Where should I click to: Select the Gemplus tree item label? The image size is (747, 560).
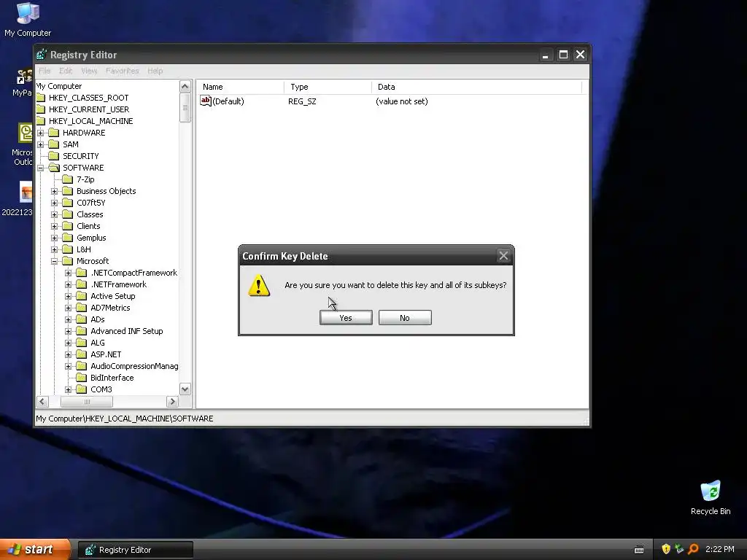point(91,238)
